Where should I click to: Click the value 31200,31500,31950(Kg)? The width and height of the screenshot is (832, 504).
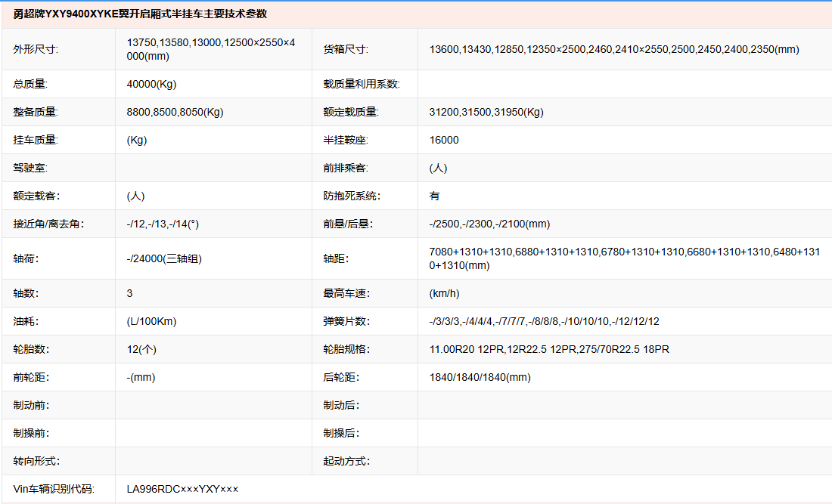coord(486,113)
